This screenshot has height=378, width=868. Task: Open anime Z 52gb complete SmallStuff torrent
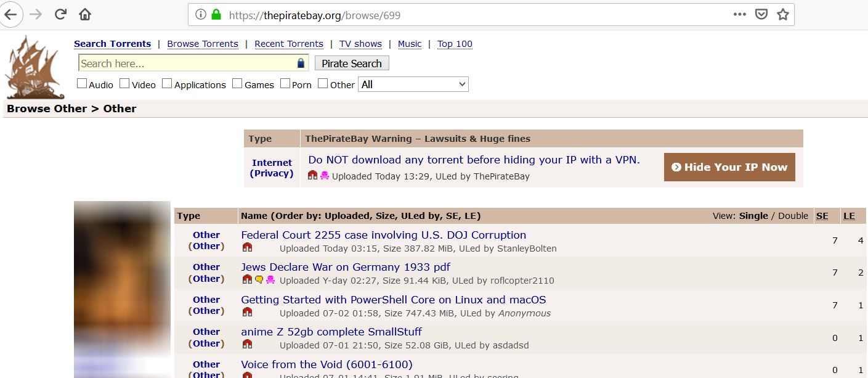[x=331, y=332]
